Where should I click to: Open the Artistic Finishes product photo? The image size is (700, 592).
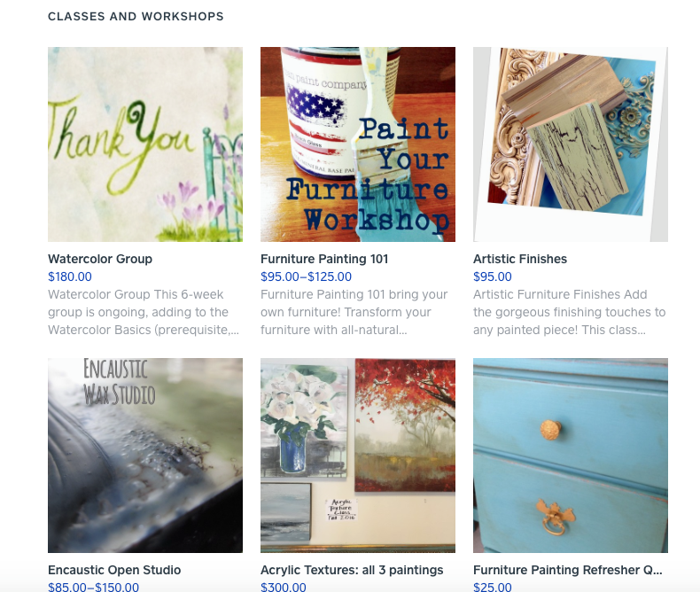(x=571, y=144)
